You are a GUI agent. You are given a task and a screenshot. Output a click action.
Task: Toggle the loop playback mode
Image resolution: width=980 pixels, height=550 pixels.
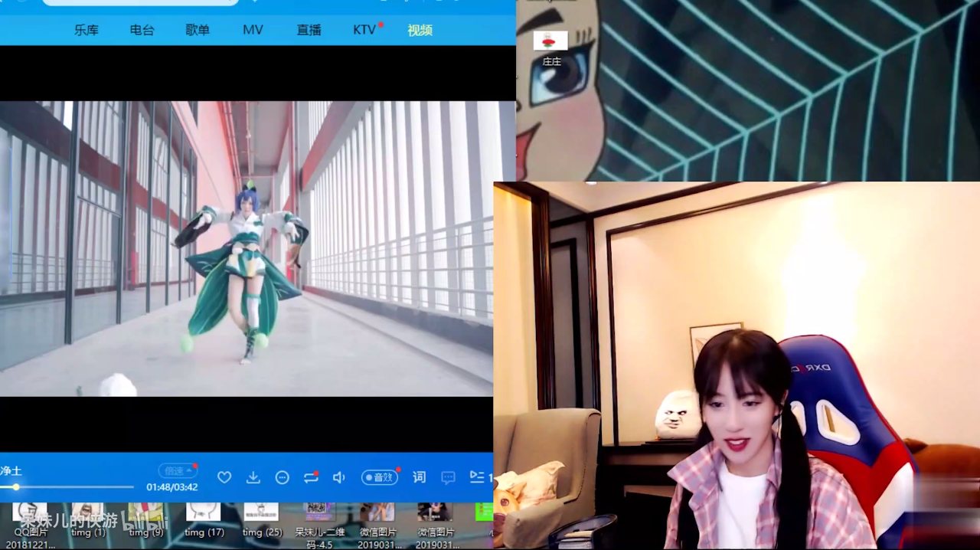point(311,477)
